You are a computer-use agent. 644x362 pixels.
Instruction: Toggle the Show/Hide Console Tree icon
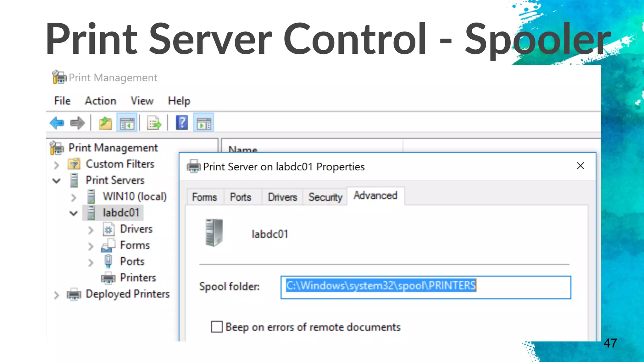coord(127,123)
